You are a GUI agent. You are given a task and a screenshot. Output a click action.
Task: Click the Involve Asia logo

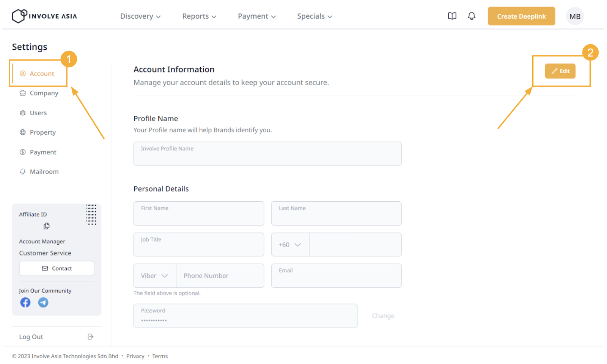44,16
